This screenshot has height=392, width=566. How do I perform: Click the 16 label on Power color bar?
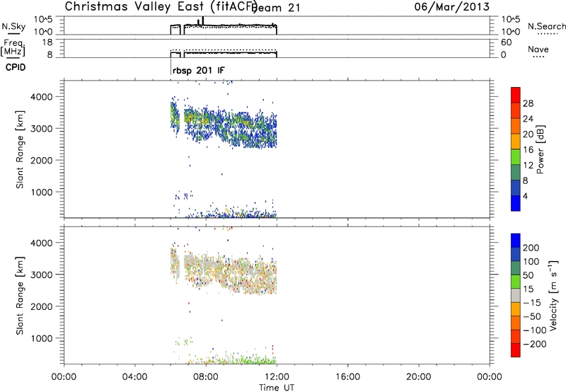(528, 150)
